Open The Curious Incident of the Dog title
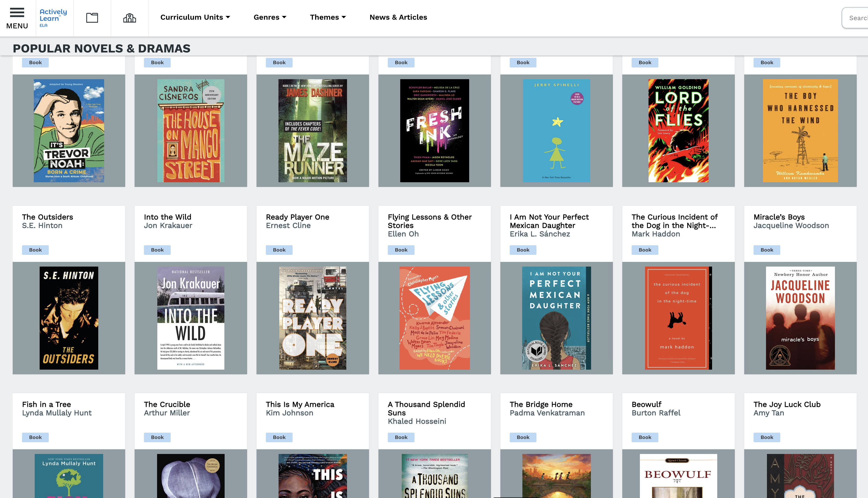868x498 pixels. click(x=674, y=221)
